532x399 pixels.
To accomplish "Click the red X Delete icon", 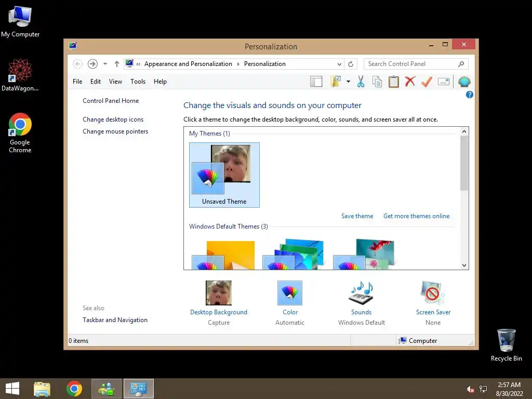I will tap(410, 82).
